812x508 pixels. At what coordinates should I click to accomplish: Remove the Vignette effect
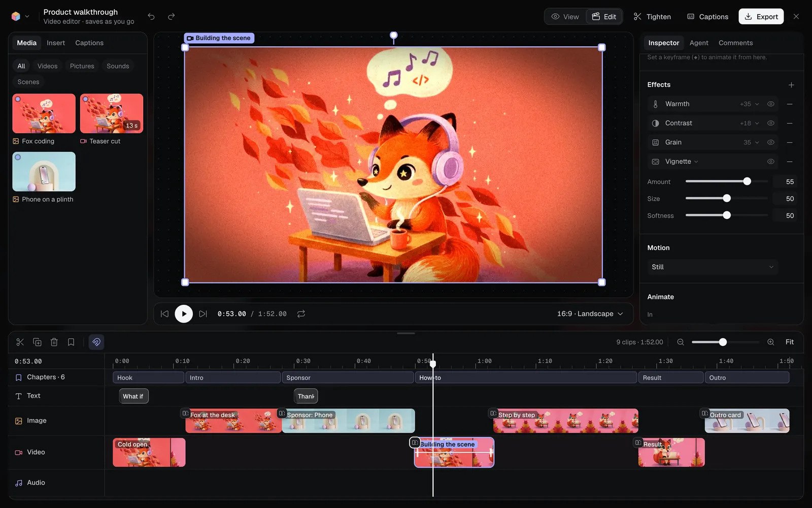[x=790, y=162]
